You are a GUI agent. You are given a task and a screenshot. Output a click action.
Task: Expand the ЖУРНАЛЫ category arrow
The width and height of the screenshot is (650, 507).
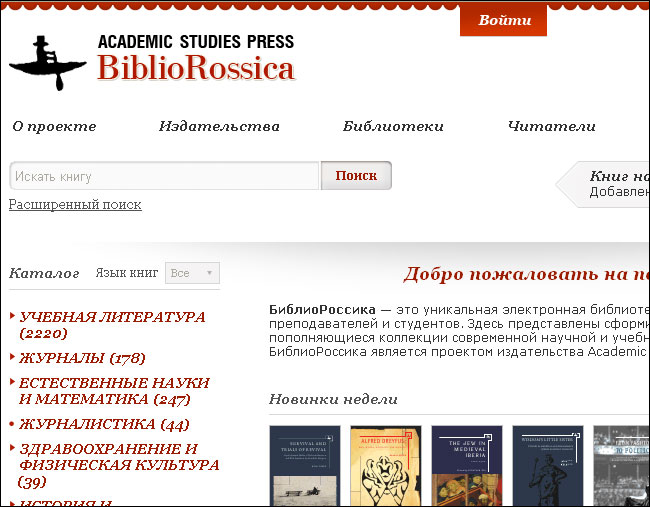(12, 357)
